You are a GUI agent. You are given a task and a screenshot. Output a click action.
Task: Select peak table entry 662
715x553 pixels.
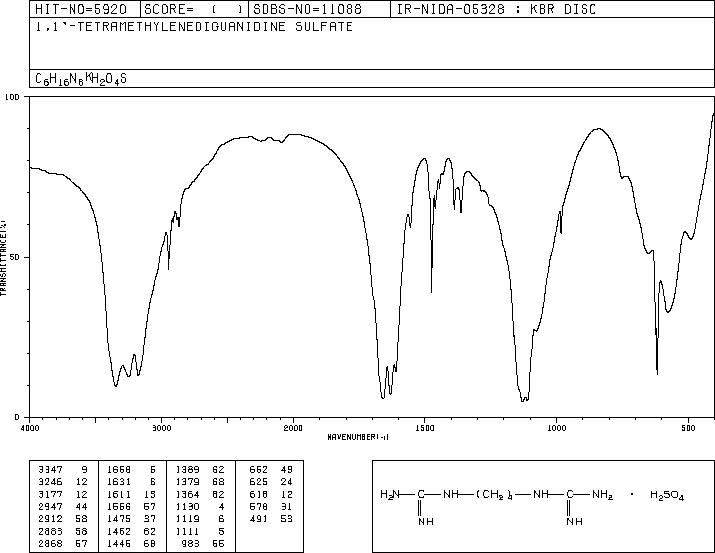[259, 470]
